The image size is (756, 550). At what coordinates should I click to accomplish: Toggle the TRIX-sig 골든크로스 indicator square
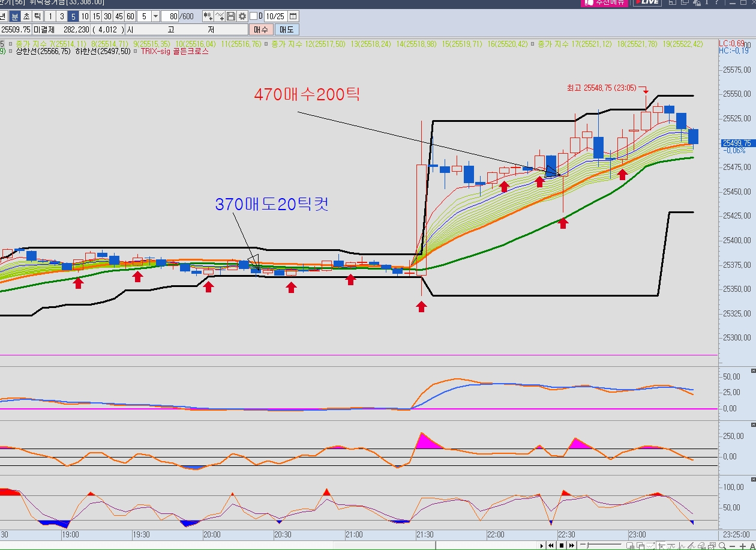click(x=136, y=52)
